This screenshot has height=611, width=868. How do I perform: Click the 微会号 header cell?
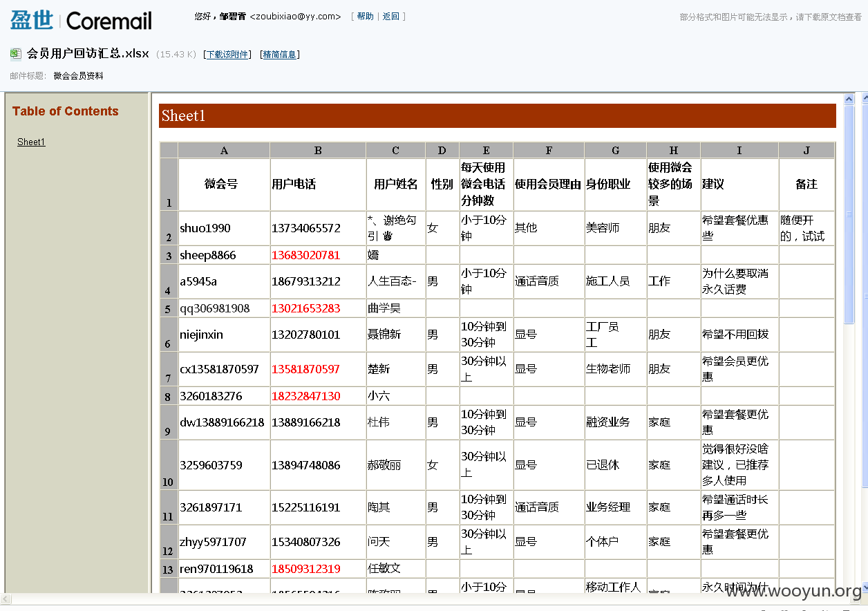(x=224, y=185)
